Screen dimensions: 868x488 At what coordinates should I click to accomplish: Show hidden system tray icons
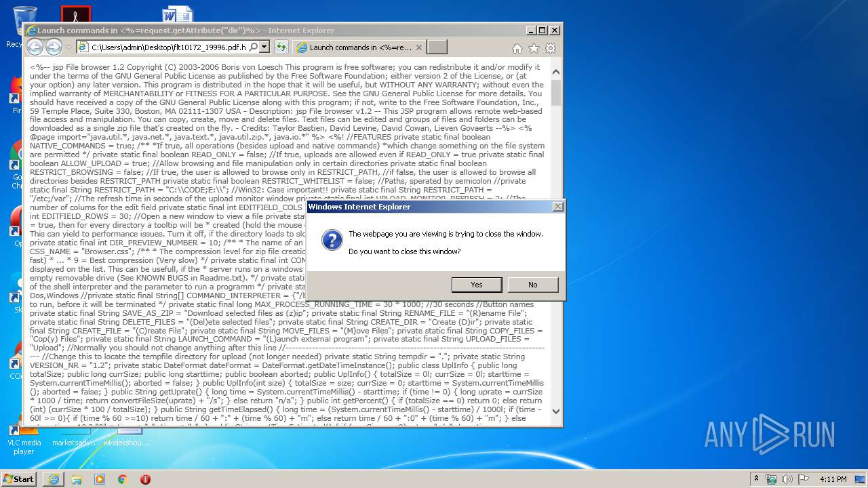(x=756, y=479)
